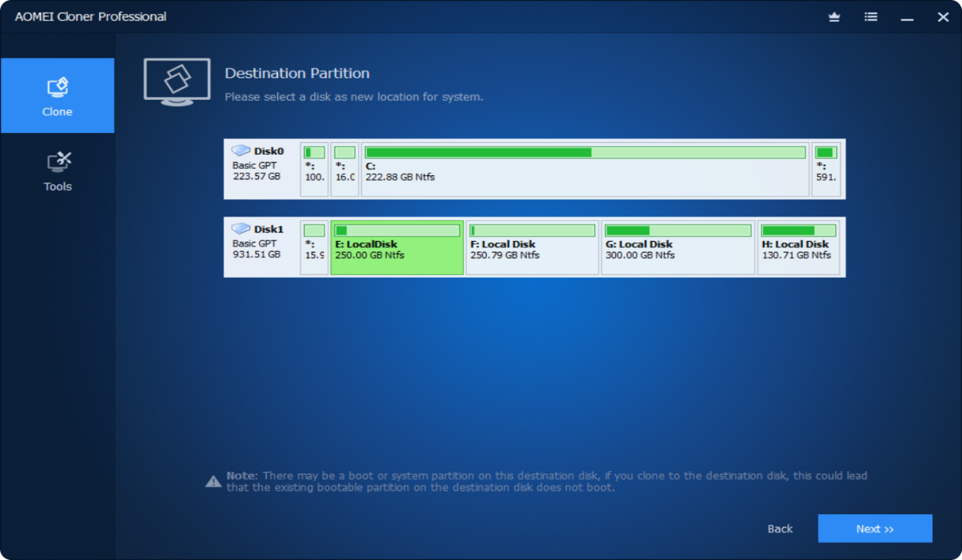Screen dimensions: 962x560
Task: Open the Clone section in the sidebar
Action: click(57, 96)
